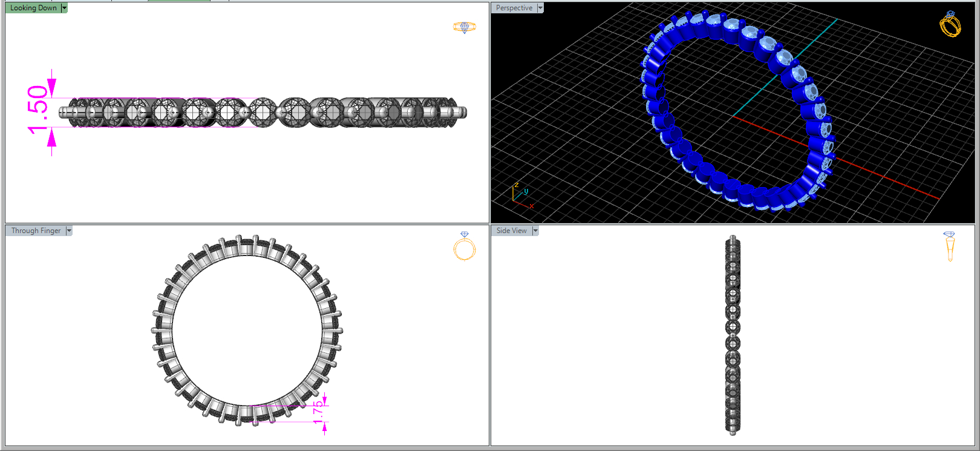Click the ring icon in Looking Down viewport
This screenshot has width=980, height=451.
click(465, 27)
